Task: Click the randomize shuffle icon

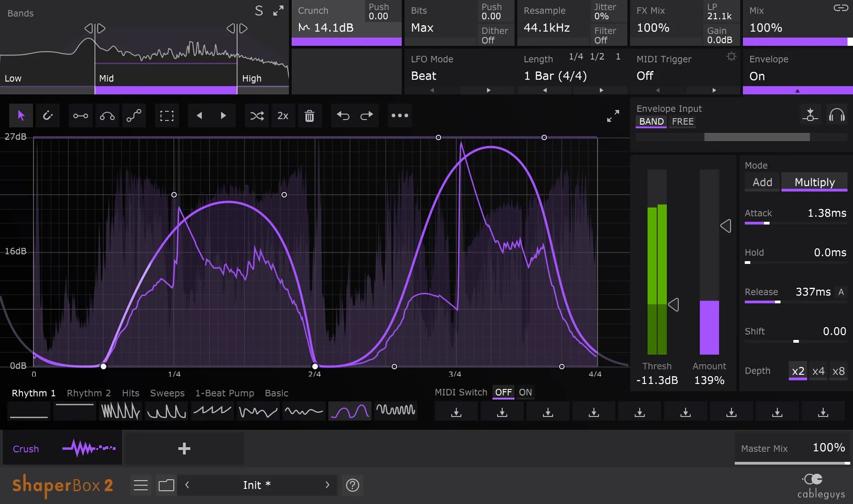Action: [x=257, y=115]
